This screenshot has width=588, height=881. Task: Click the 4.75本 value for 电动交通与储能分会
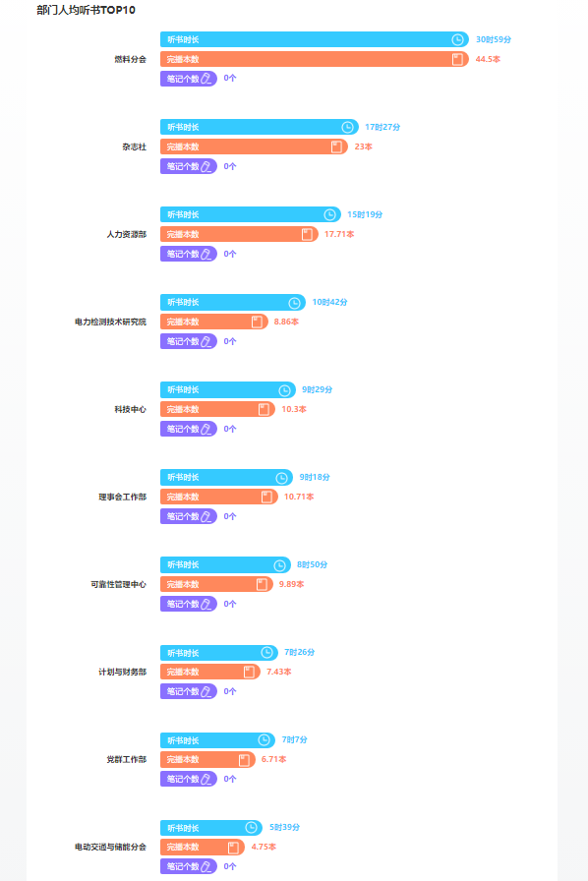tap(264, 847)
